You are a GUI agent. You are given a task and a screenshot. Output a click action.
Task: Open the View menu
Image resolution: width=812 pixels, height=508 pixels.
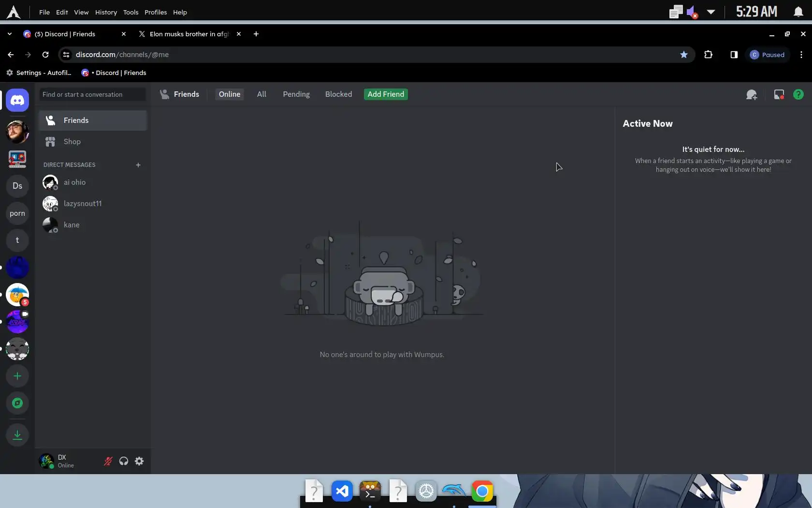(81, 12)
